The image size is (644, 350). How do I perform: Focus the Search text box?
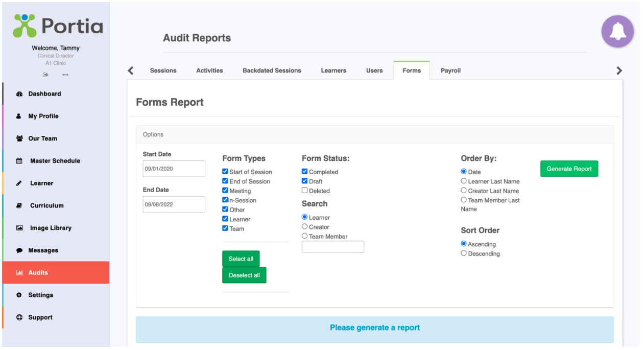click(333, 247)
